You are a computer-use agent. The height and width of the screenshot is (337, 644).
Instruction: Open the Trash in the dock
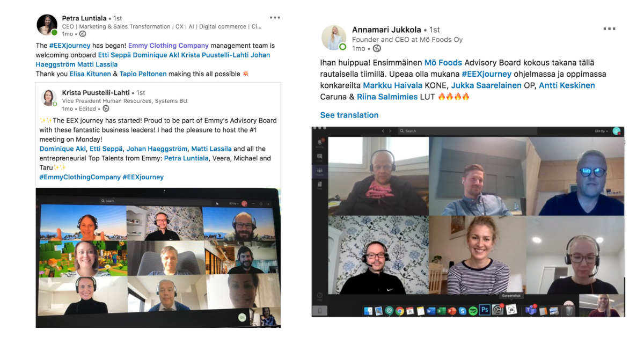click(569, 311)
